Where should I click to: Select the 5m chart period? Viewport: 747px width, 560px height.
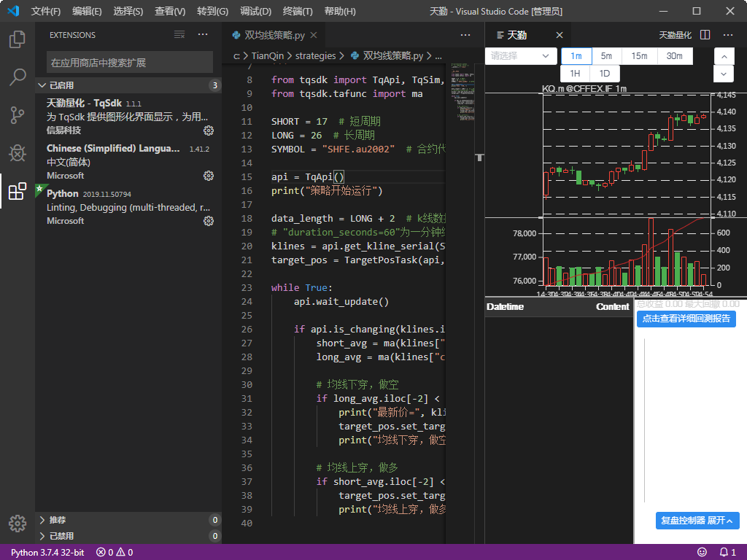tap(606, 56)
